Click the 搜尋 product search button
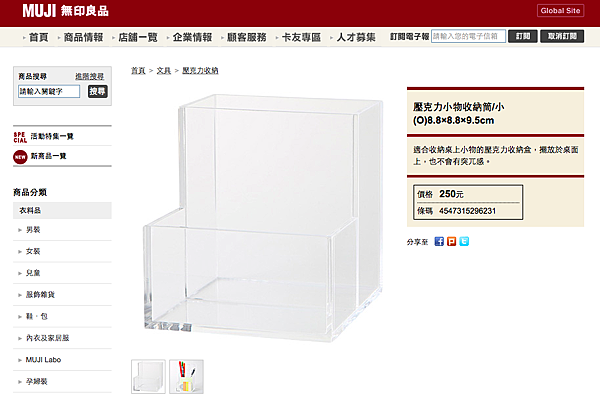The width and height of the screenshot is (600, 405). 98,91
